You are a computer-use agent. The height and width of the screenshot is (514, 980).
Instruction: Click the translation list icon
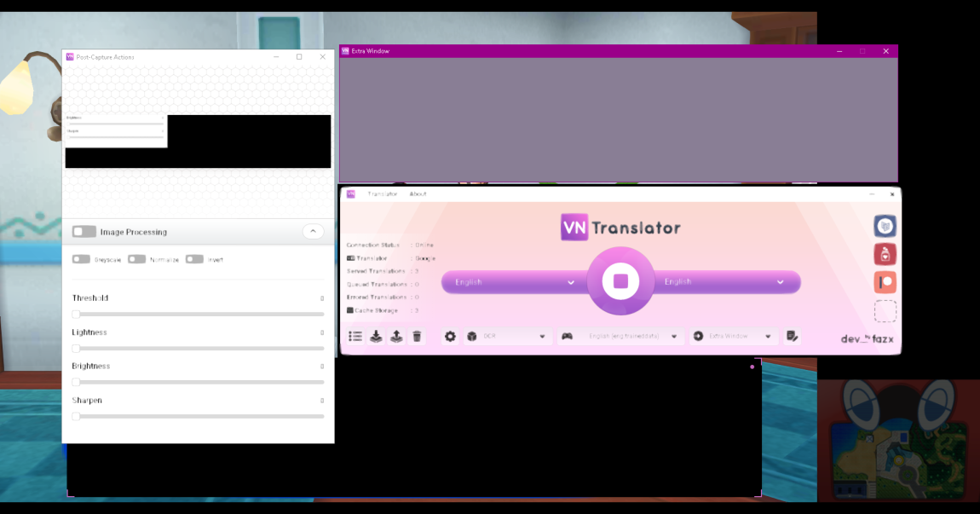click(x=355, y=337)
